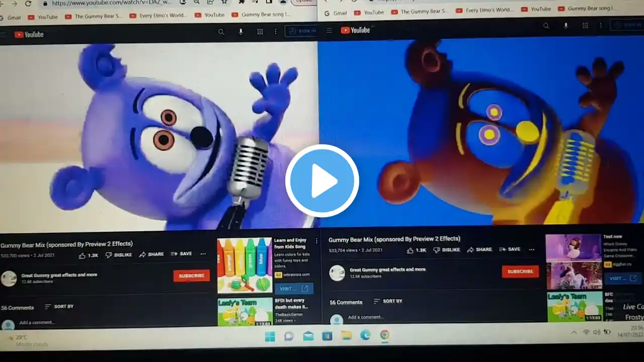
Task: Open YouTube search in the left window
Action: 221,32
